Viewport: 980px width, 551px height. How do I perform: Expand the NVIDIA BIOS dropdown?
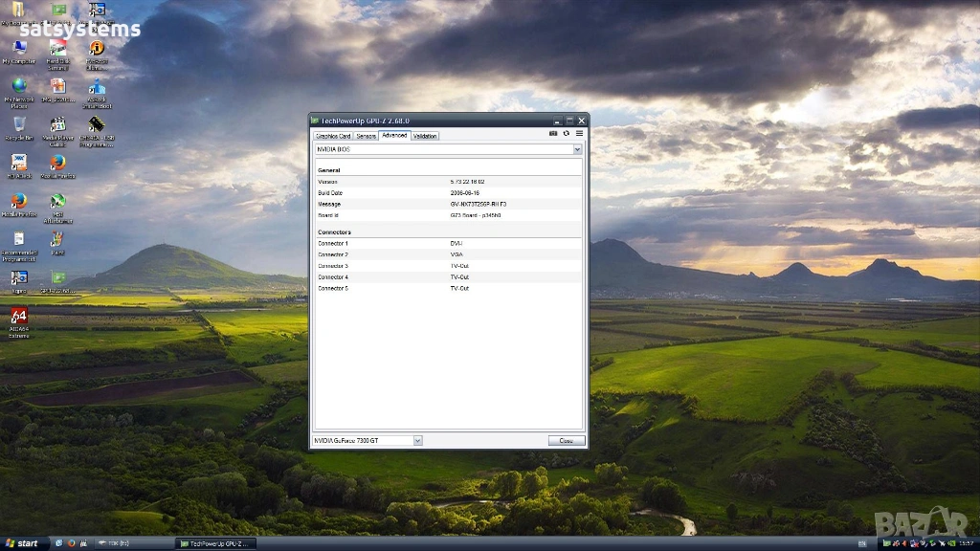click(577, 150)
